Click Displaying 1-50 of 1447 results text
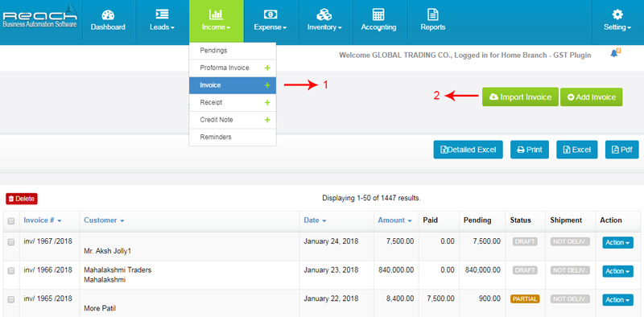This screenshot has width=644, height=317. pos(371,198)
